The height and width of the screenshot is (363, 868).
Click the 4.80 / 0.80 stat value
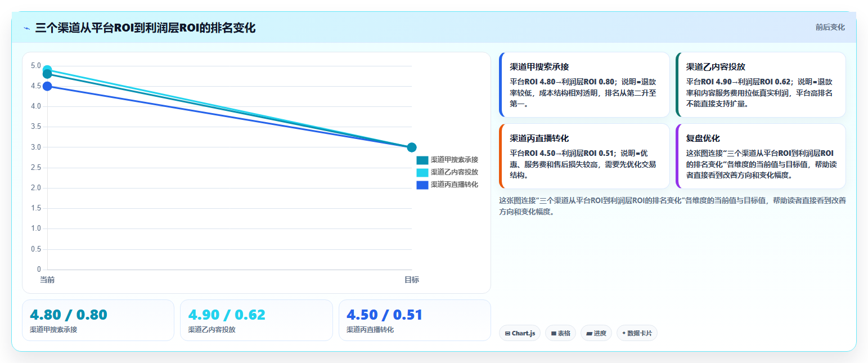point(69,315)
